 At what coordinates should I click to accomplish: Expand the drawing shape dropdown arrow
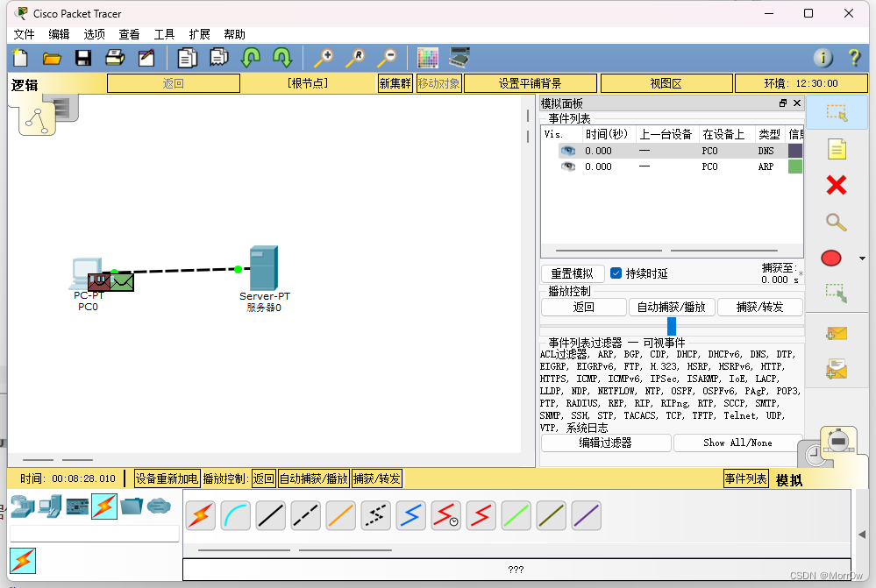(862, 259)
